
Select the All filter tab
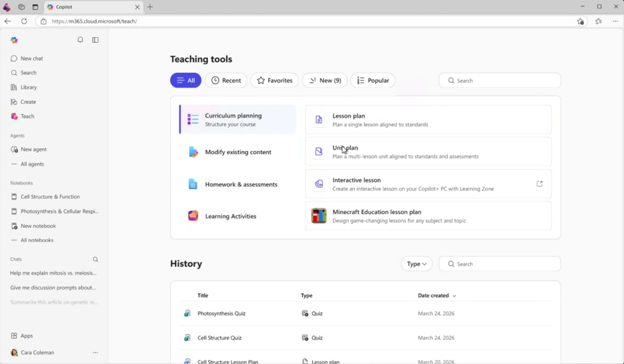(x=186, y=81)
